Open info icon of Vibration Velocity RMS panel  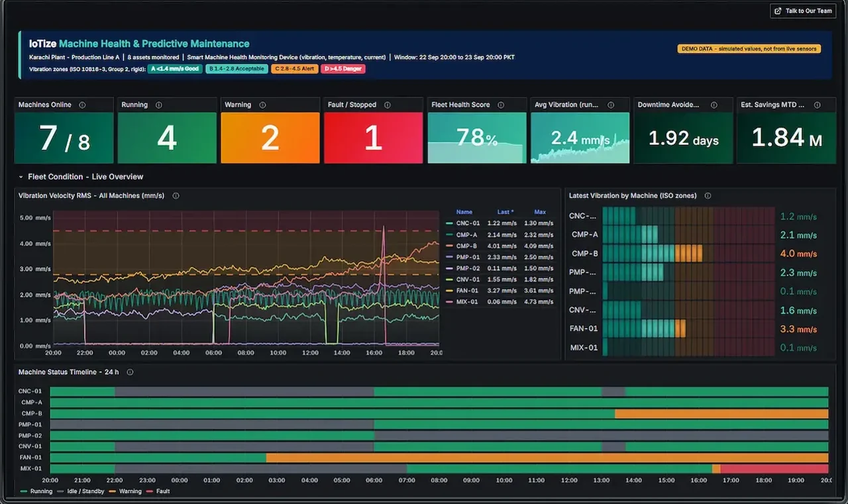click(176, 195)
